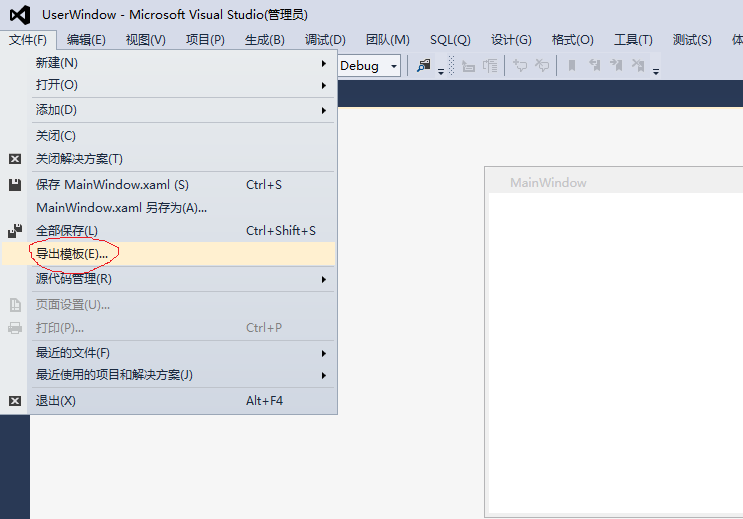Select 页面设置(U)... menu entry
The width and height of the screenshot is (743, 519).
tap(169, 305)
